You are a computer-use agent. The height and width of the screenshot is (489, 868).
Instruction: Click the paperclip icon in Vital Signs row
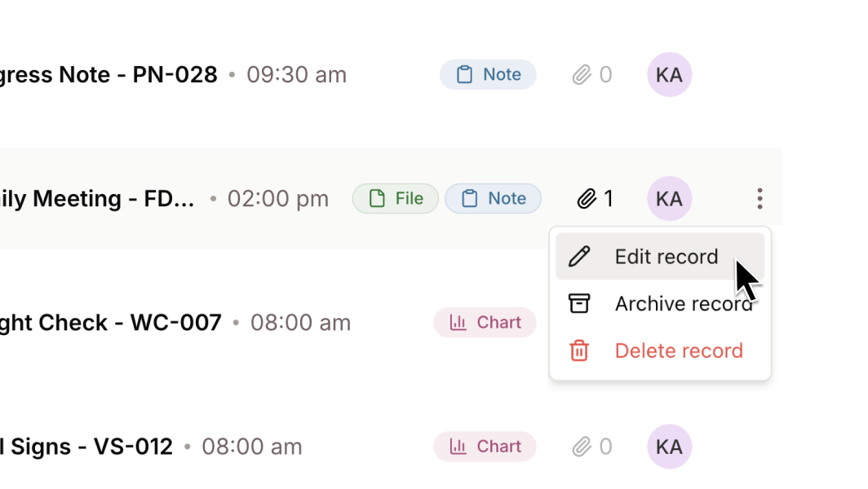tap(582, 447)
